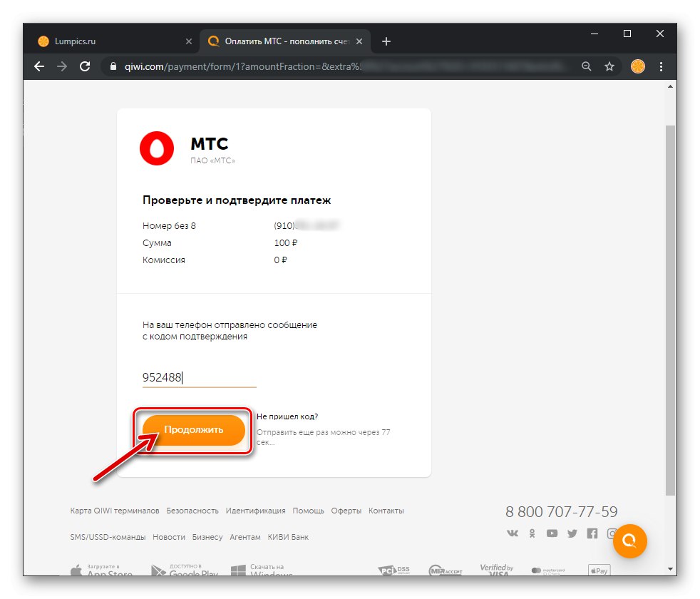This screenshot has height=599, width=700.
Task: Open the Помощь footer link
Action: [308, 511]
